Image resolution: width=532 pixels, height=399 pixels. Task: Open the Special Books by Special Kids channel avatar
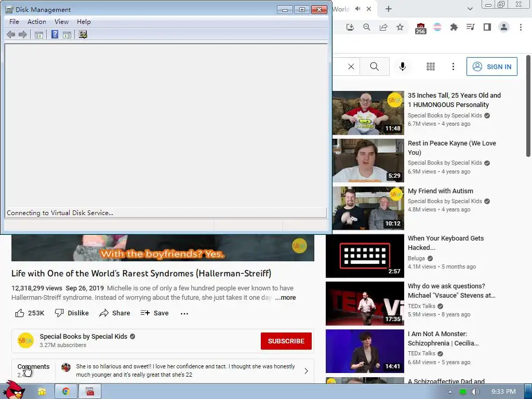(x=26, y=341)
